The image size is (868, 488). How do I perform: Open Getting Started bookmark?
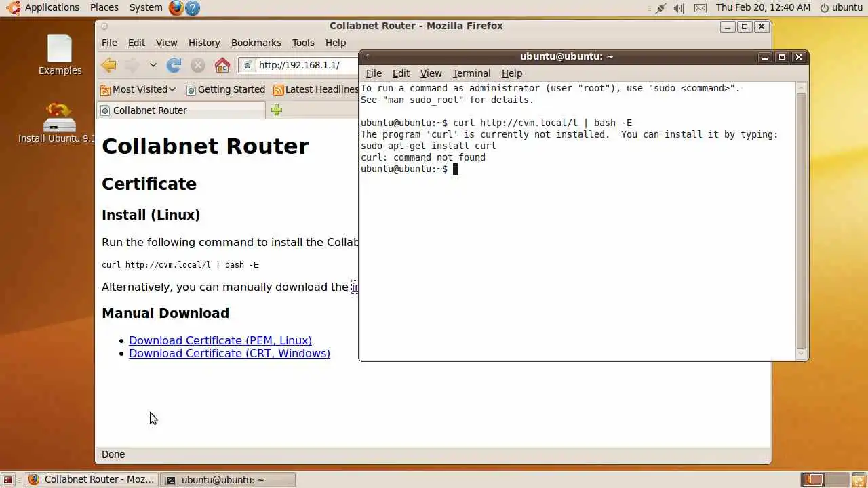click(226, 89)
